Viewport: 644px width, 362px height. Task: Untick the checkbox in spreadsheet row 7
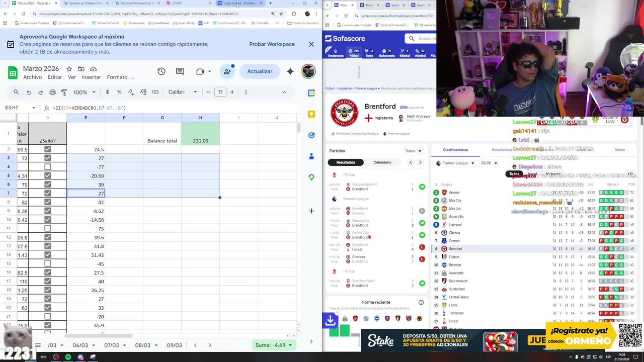click(47, 193)
